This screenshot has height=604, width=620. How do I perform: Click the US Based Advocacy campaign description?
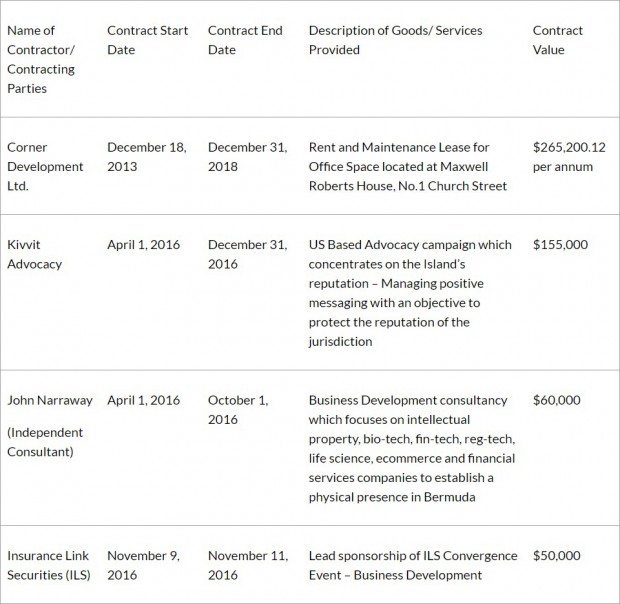[410, 293]
